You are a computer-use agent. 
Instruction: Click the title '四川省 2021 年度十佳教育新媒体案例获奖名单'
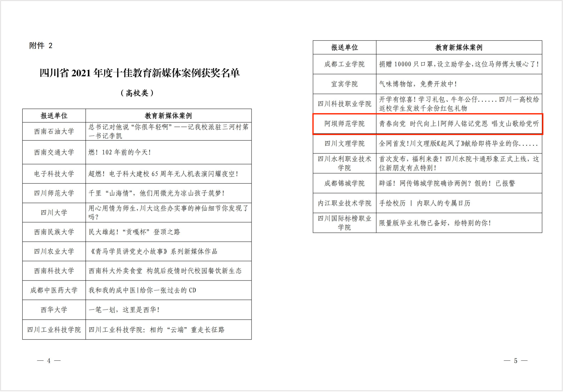tap(139, 73)
